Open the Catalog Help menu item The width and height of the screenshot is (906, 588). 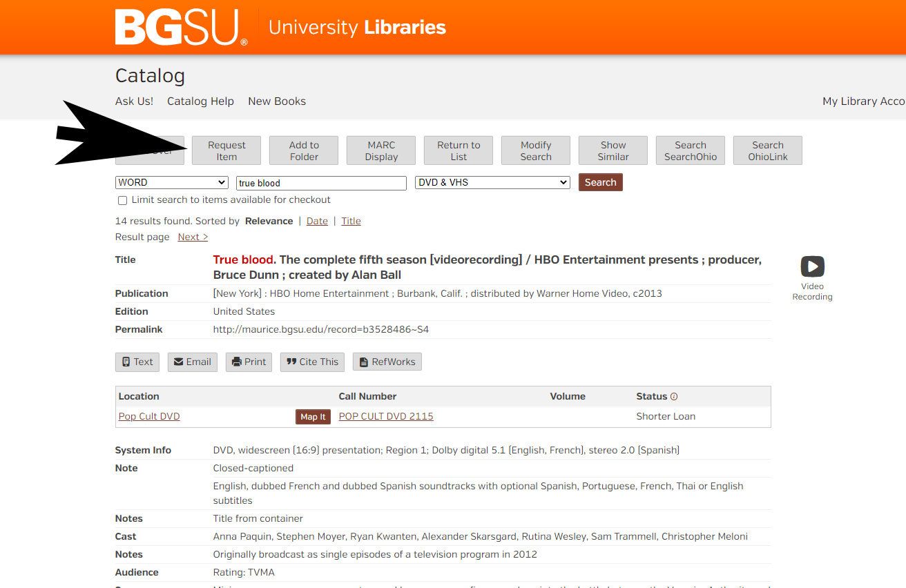(x=200, y=101)
